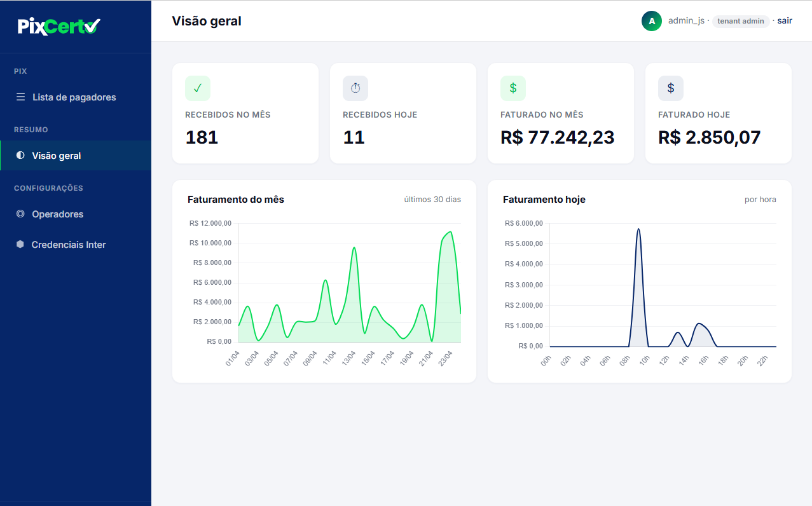Viewport: 812px width, 506px height.
Task: Click the 09h spike in the hourly chart
Action: (x=638, y=229)
